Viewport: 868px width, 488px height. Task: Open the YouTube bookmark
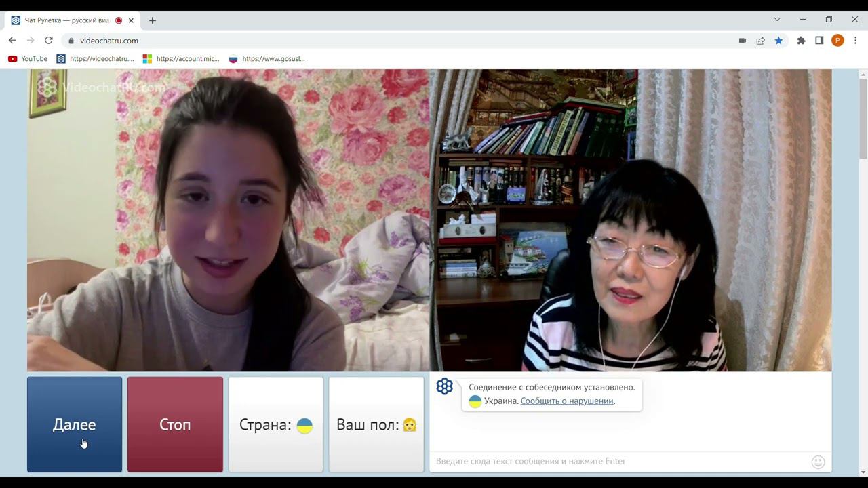pos(28,59)
